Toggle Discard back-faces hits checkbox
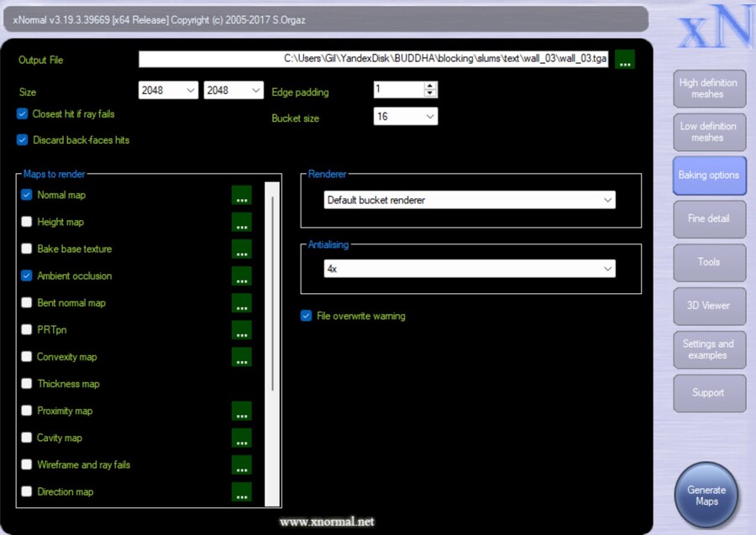Viewport: 756px width, 535px height. coord(22,140)
